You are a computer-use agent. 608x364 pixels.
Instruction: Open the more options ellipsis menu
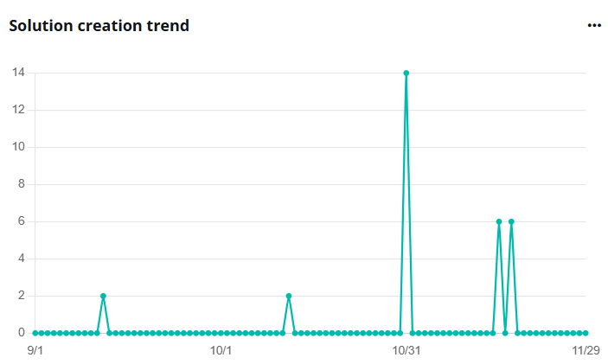(594, 25)
